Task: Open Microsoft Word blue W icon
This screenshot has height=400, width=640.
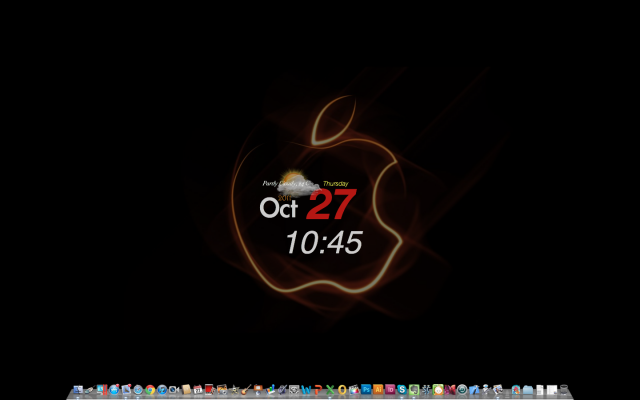Action: point(306,390)
